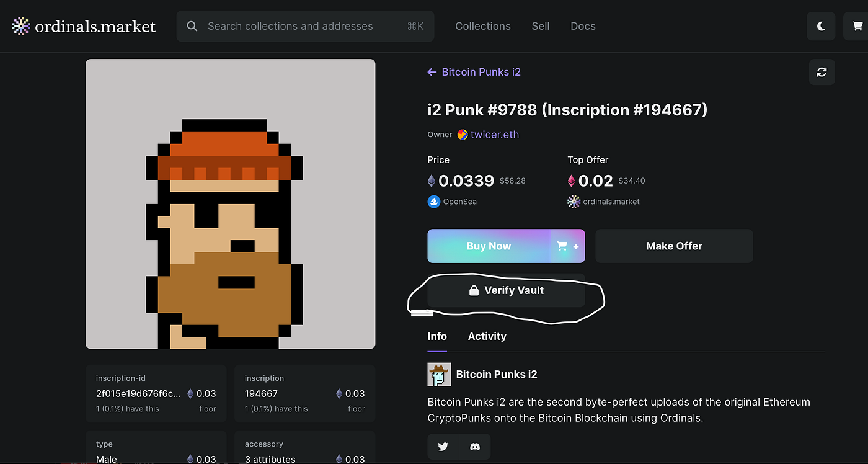Select the inscription-id attribute card
Image resolution: width=868 pixels, height=464 pixels.
156,393
